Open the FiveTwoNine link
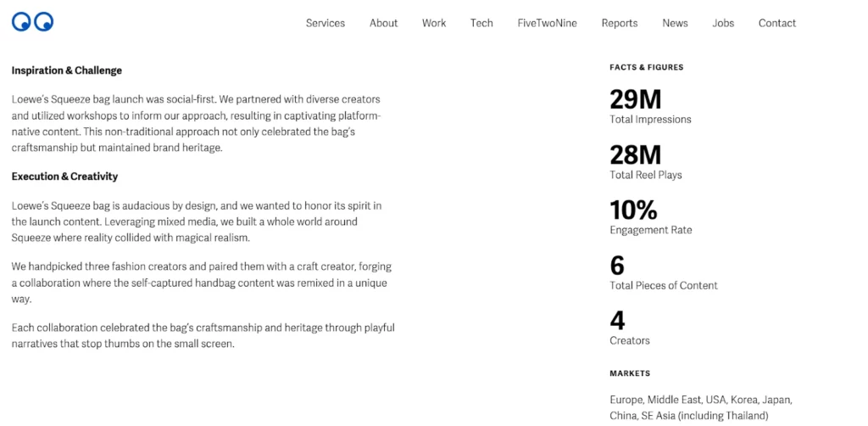 (547, 23)
